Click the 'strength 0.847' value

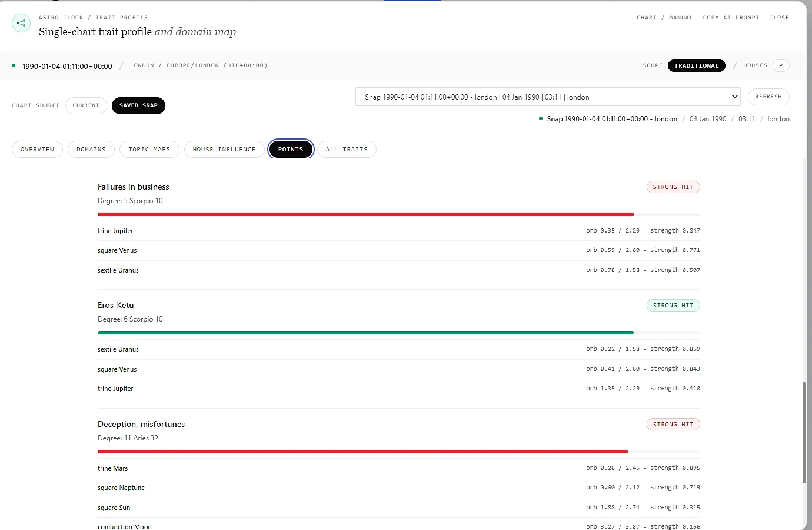[675, 231]
